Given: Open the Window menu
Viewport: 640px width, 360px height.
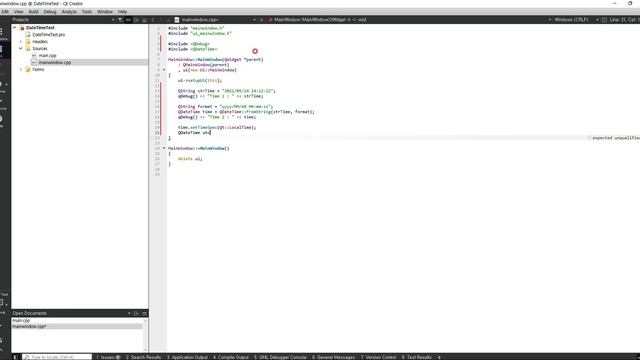Looking at the screenshot, I should [x=105, y=12].
